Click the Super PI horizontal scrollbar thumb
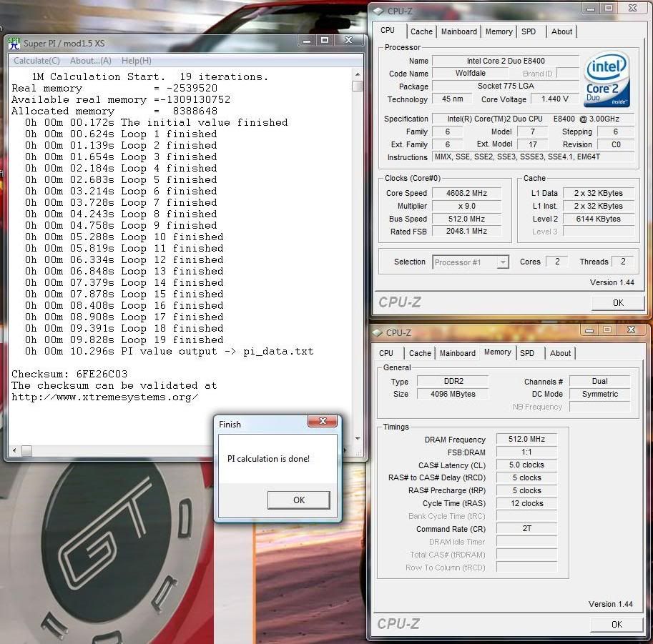 tap(26, 450)
